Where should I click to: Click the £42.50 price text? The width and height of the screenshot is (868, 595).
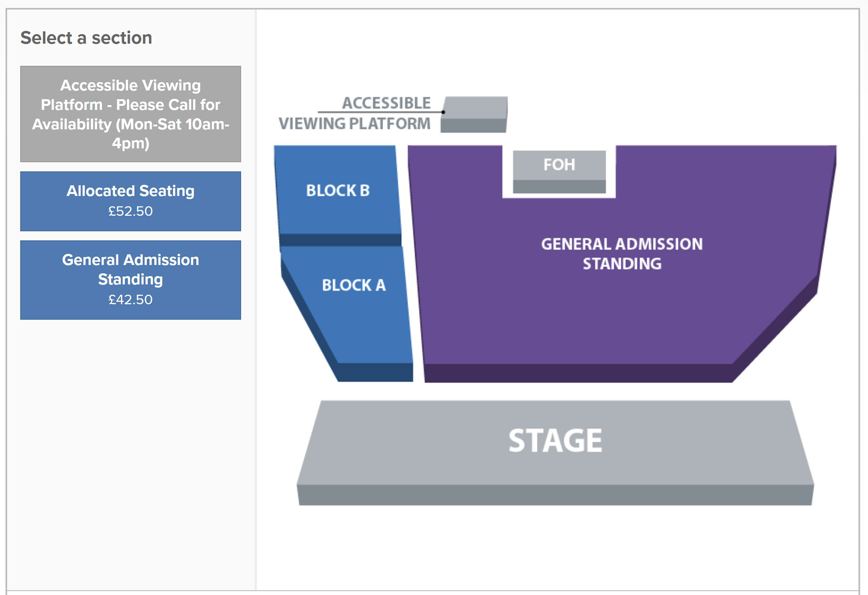[130, 299]
